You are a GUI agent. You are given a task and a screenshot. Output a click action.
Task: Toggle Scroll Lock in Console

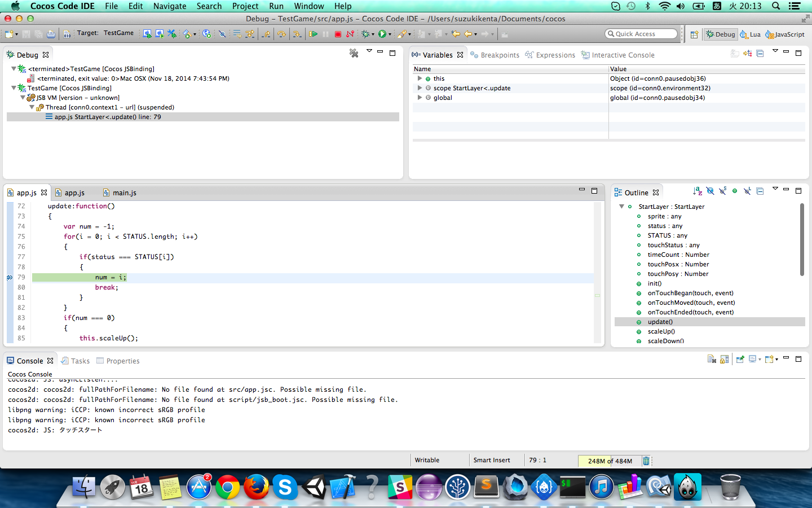pyautogui.click(x=725, y=359)
